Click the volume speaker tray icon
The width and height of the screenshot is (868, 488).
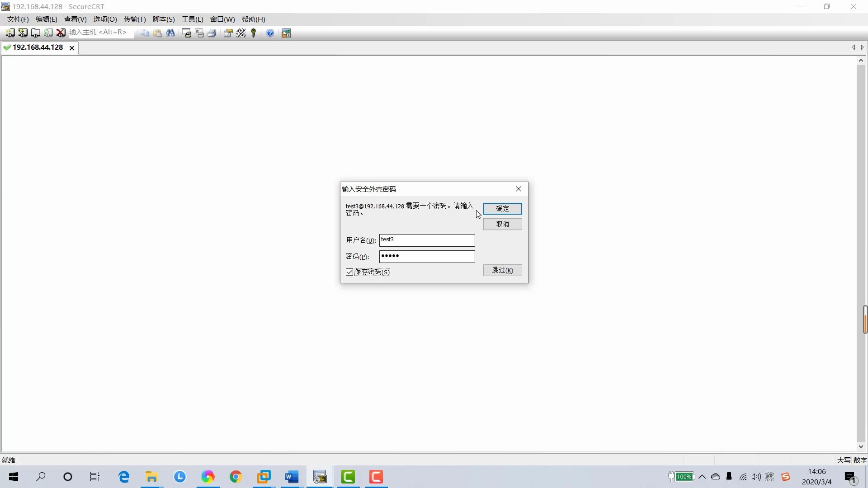(x=756, y=477)
